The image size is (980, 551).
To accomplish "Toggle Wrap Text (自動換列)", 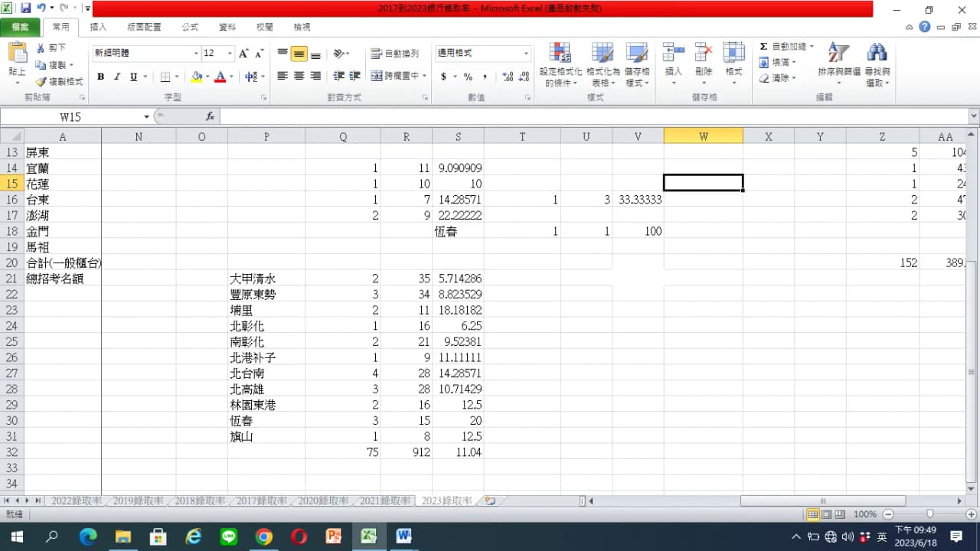I will point(395,54).
